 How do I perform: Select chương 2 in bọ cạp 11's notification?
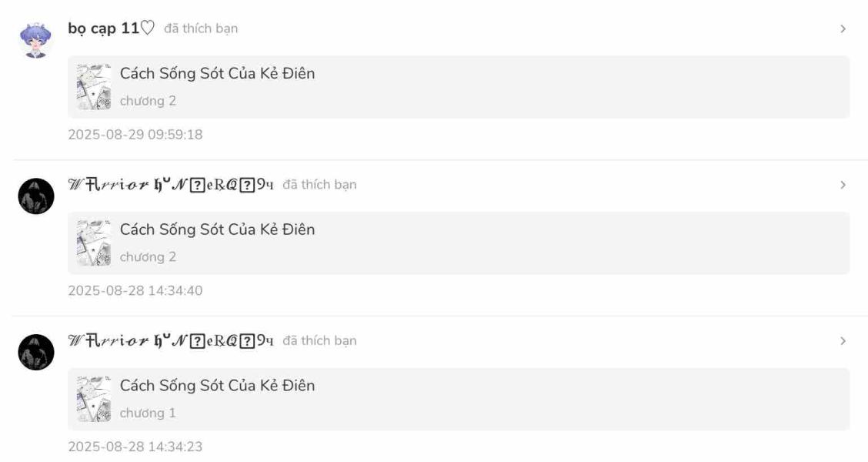[x=148, y=101]
